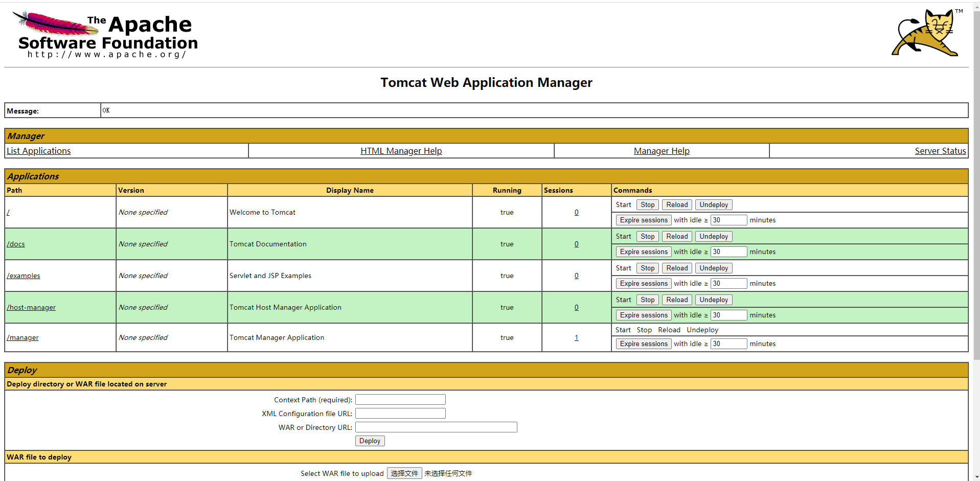This screenshot has width=980, height=481.
Task: Edit idle minutes field for root application
Action: coord(729,220)
